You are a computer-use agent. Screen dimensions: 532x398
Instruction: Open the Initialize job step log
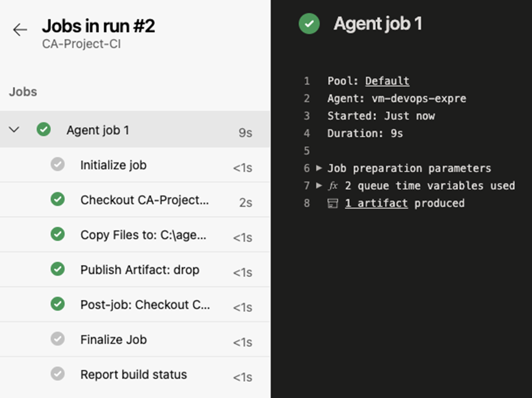point(135,165)
